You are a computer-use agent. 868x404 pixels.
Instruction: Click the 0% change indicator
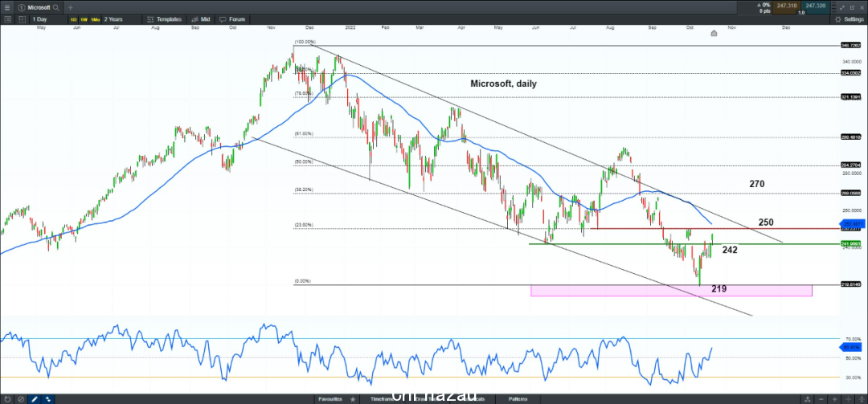[x=766, y=5]
